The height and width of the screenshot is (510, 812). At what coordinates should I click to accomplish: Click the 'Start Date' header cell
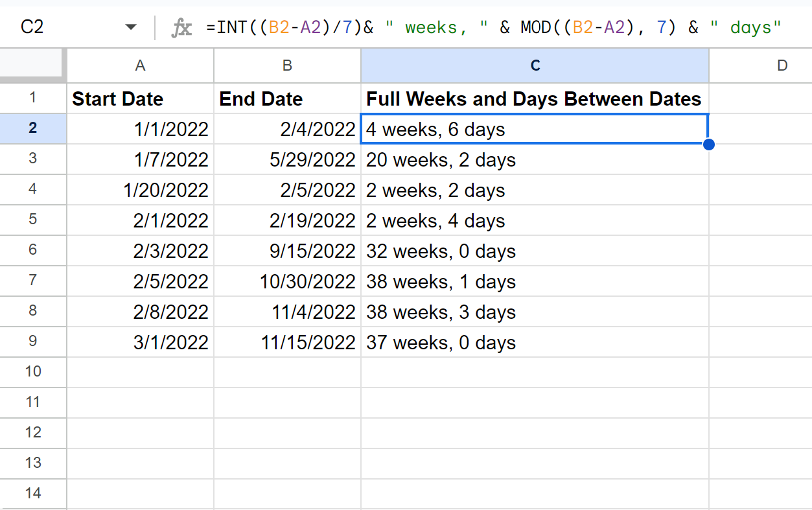(x=140, y=99)
